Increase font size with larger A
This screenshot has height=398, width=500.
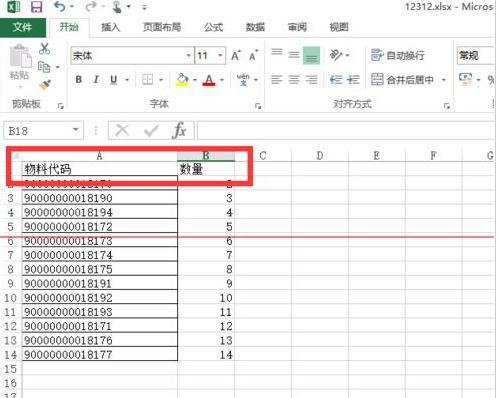pyautogui.click(x=236, y=55)
